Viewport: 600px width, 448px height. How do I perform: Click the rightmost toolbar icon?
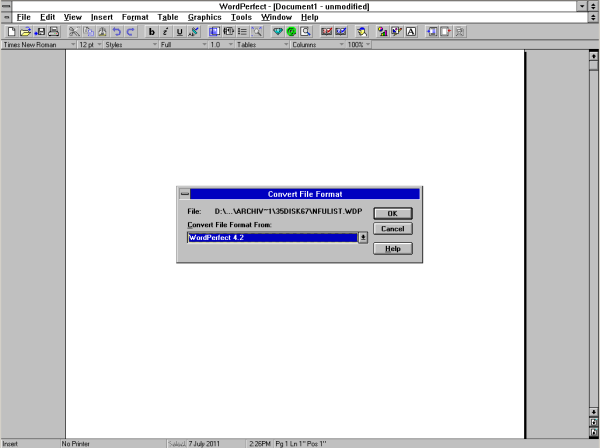460,32
